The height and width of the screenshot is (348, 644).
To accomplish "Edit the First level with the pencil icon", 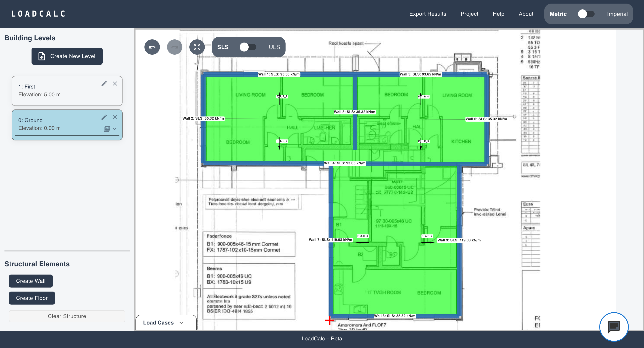I will 104,83.
